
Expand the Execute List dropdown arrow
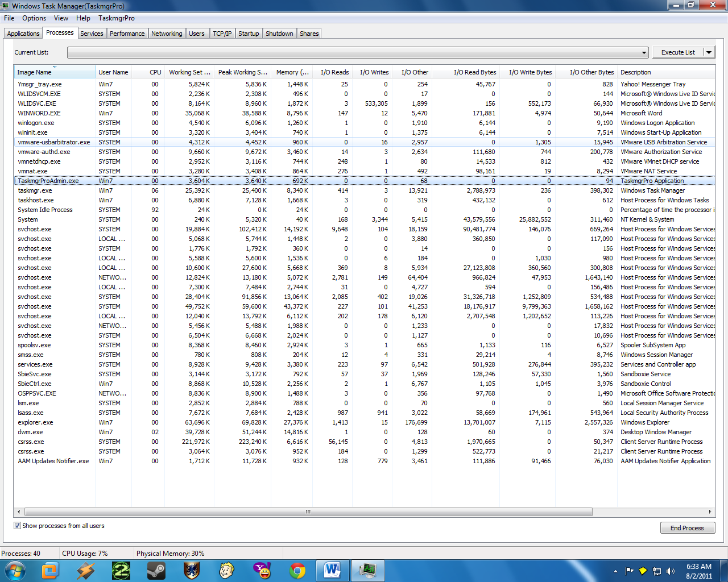(709, 52)
